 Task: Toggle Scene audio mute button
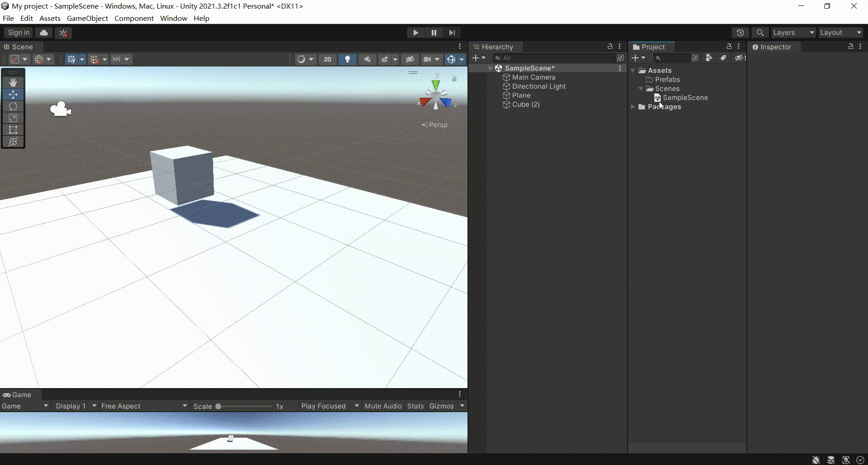367,59
